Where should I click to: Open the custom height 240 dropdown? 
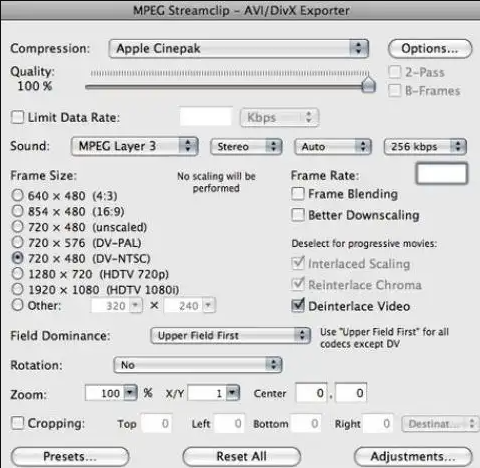(x=208, y=305)
